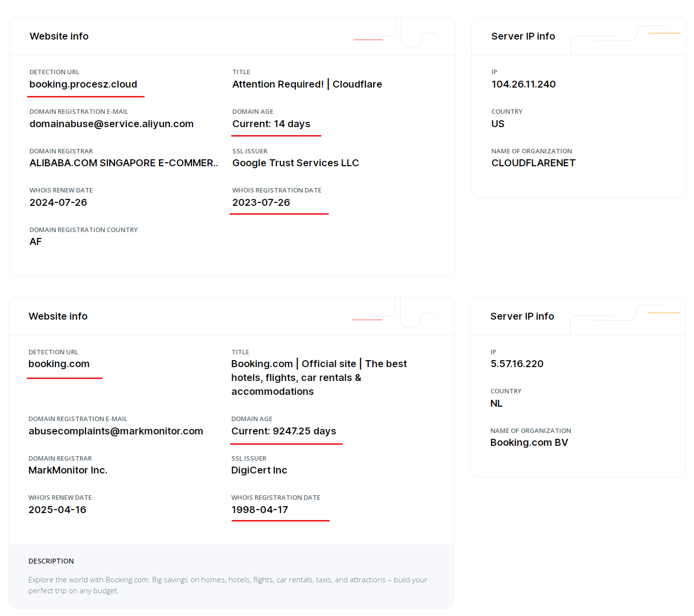Click the domain registration country value AF
694x616 pixels.
point(36,242)
